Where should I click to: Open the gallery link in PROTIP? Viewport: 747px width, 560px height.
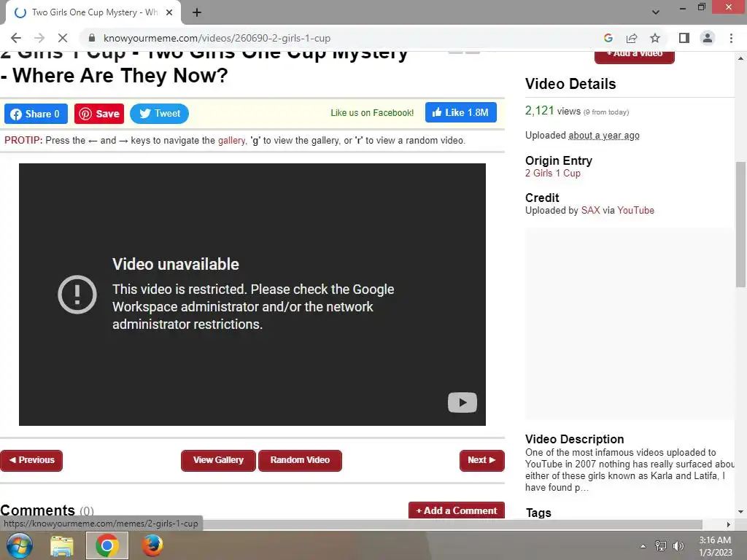231,141
